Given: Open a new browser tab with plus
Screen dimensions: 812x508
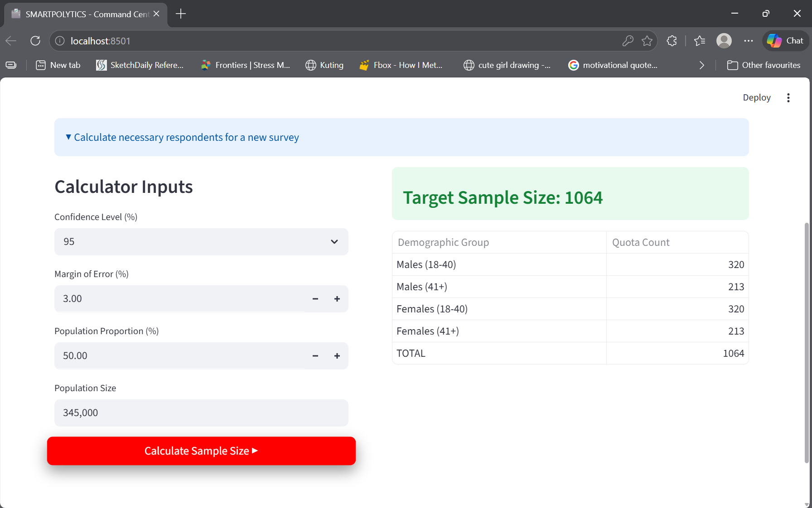Looking at the screenshot, I should click(x=181, y=14).
